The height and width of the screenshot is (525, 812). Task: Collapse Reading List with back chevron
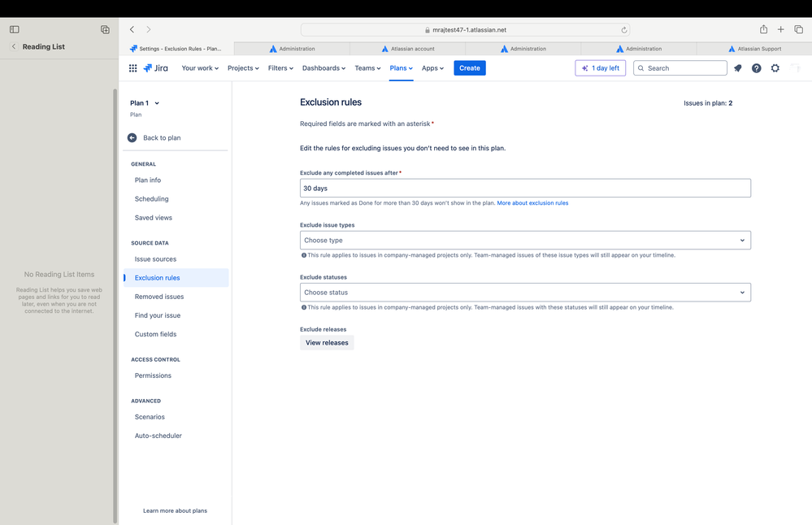(x=14, y=46)
